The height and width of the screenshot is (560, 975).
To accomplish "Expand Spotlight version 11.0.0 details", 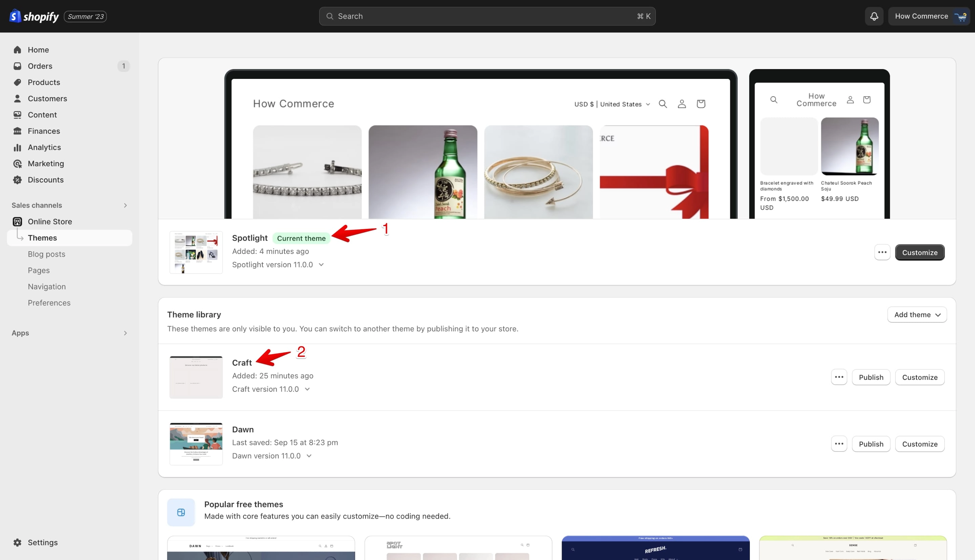I will (x=321, y=265).
